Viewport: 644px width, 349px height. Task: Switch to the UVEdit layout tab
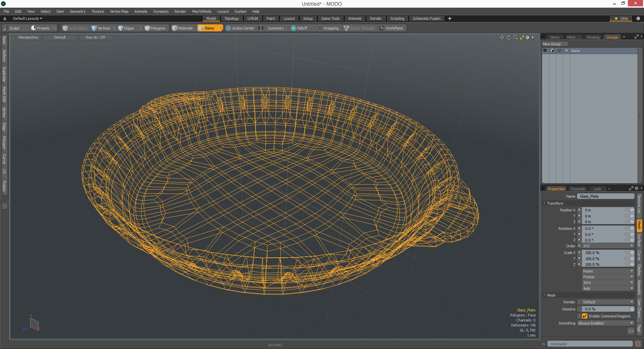(253, 18)
